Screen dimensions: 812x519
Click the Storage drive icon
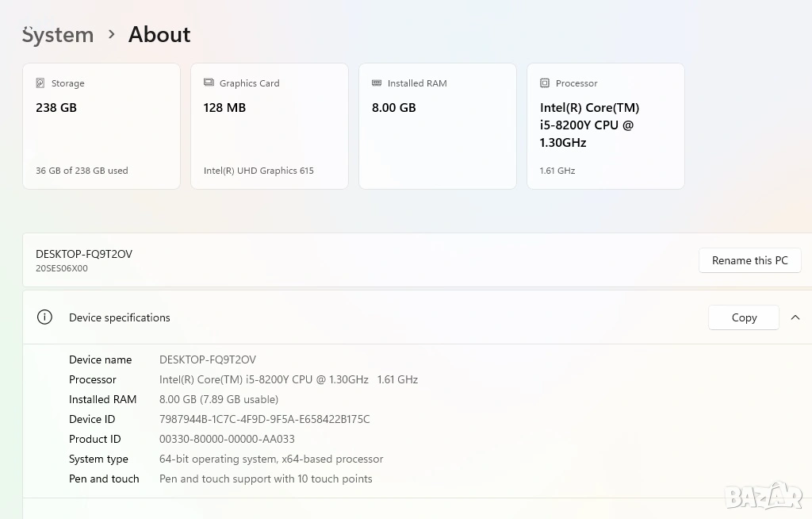(x=40, y=83)
